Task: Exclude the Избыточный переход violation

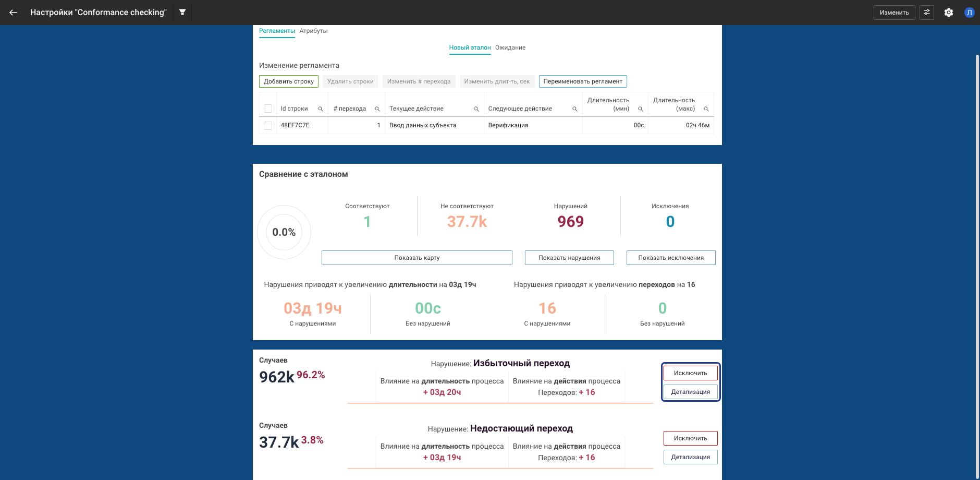Action: 690,373
